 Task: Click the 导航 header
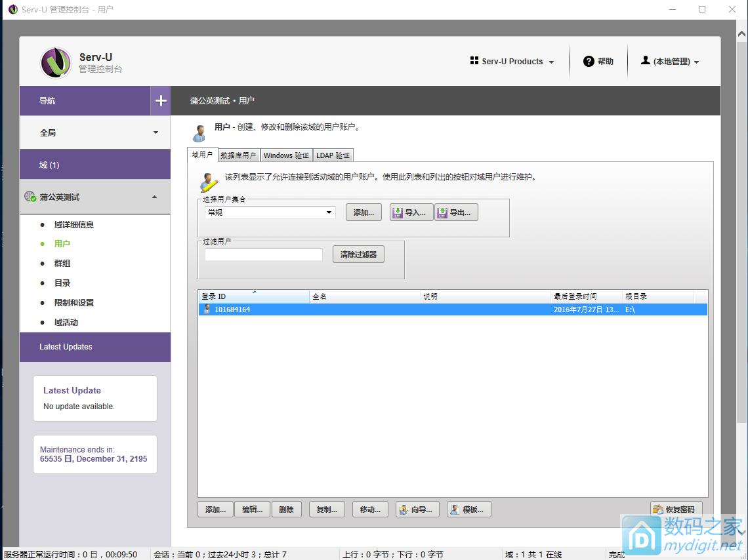click(x=85, y=100)
